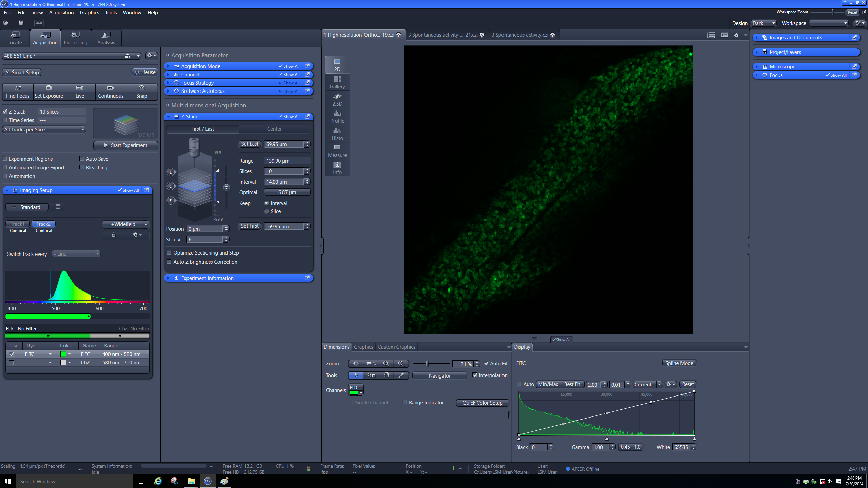868x488 pixels.
Task: Click the Quick Color Setup button
Action: click(x=482, y=403)
